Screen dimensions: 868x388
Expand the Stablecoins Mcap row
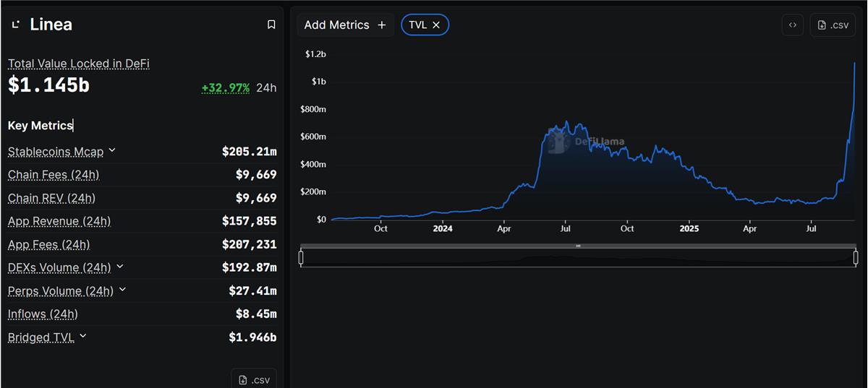click(112, 151)
